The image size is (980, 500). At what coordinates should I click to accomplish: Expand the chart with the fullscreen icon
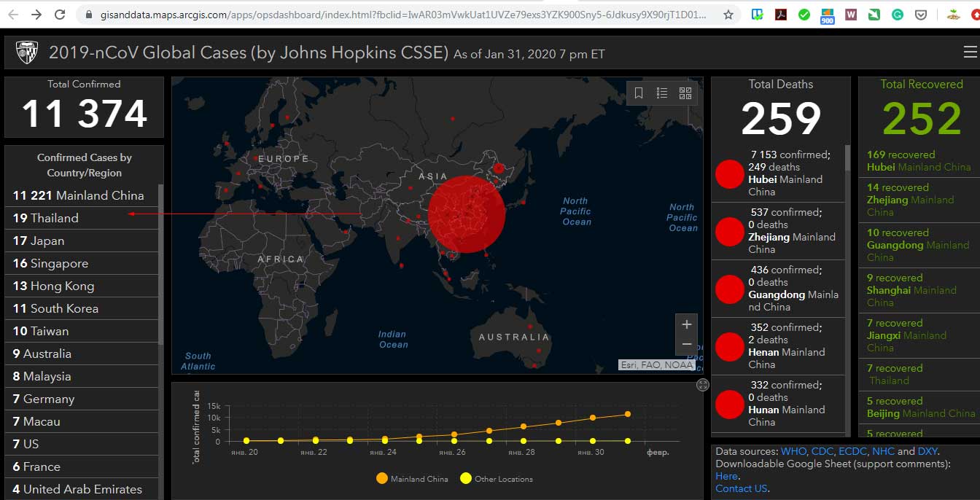pyautogui.click(x=703, y=385)
